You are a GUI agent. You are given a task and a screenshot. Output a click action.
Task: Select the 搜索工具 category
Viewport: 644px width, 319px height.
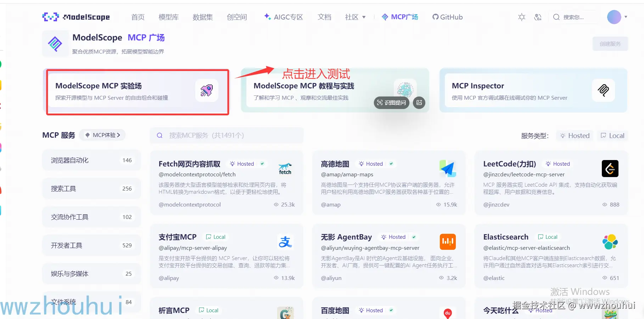point(91,189)
